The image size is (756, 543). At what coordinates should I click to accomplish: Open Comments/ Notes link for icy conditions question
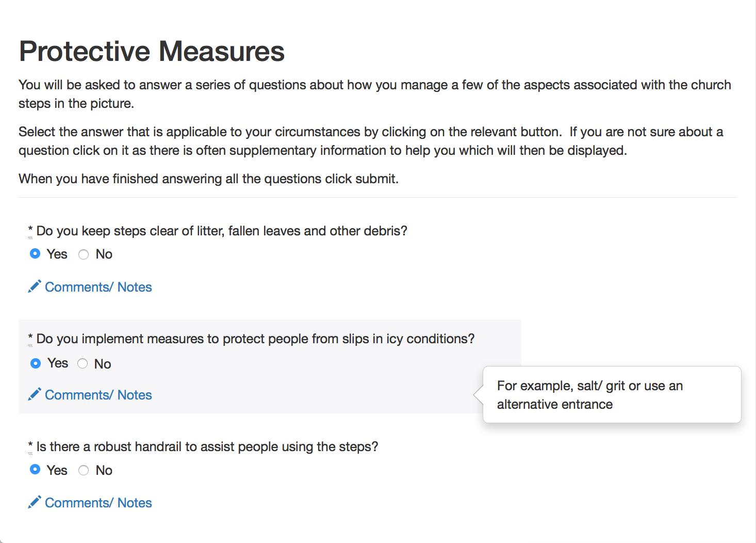(98, 395)
